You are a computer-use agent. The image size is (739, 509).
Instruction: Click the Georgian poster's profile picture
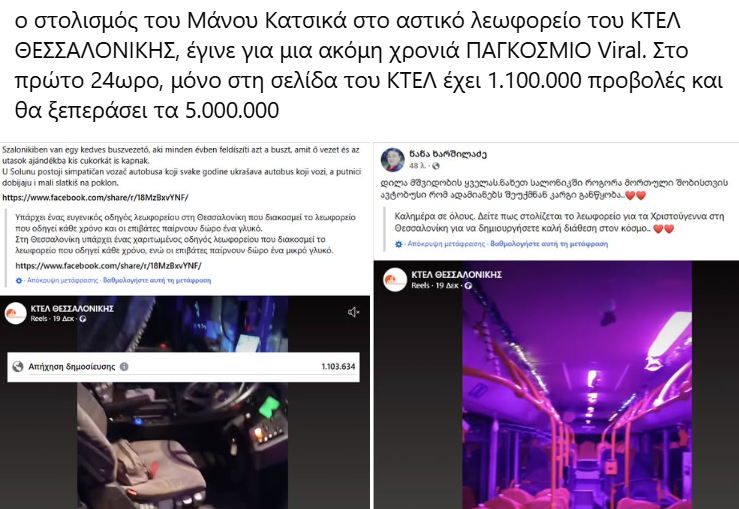point(393,160)
